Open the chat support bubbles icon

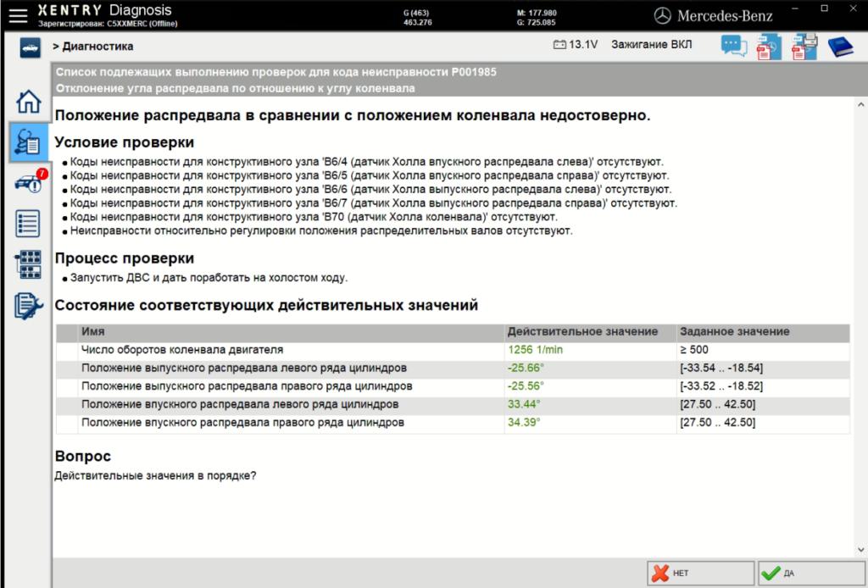734,47
